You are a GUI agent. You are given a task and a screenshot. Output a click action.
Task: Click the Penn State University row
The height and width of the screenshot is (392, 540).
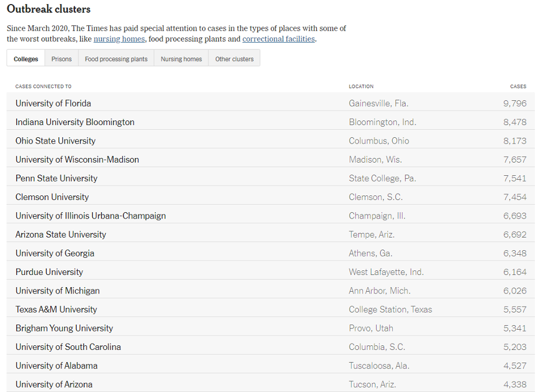click(57, 178)
